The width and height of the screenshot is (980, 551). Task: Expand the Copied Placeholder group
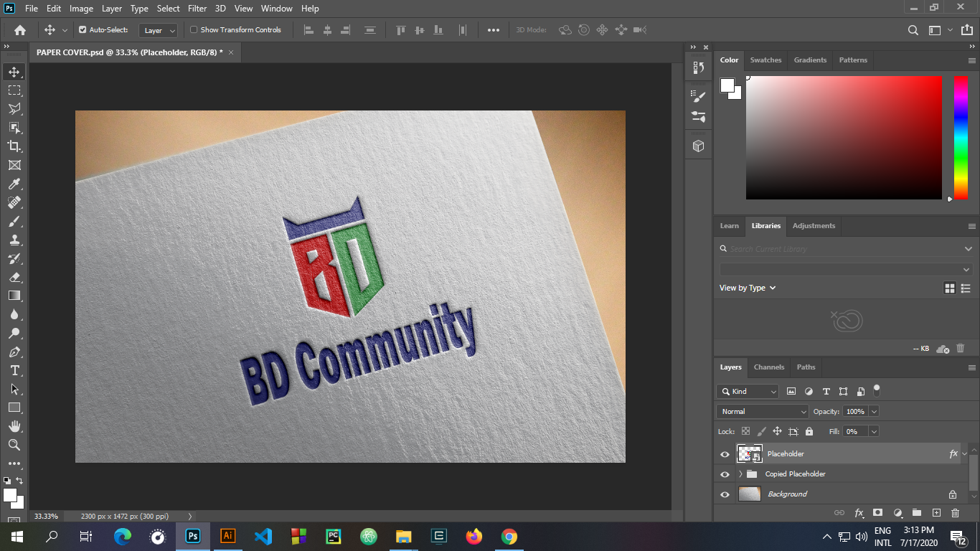[x=740, y=474]
